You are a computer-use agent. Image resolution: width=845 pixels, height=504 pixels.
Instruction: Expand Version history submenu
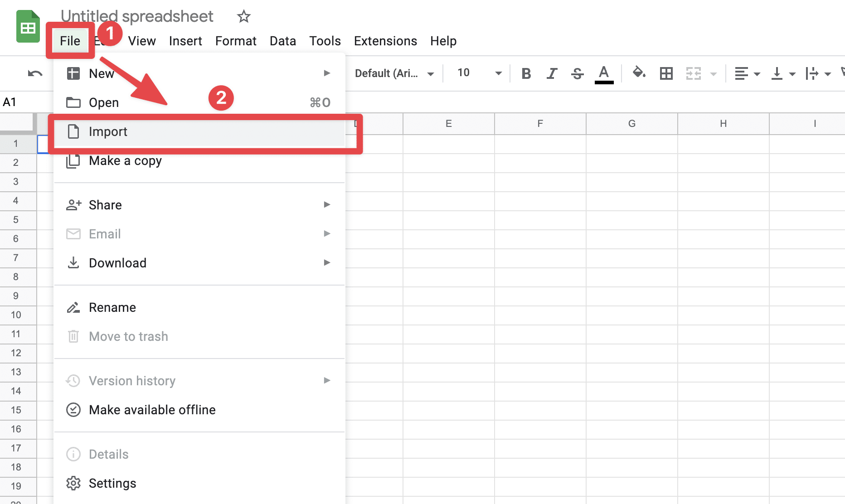click(x=199, y=381)
